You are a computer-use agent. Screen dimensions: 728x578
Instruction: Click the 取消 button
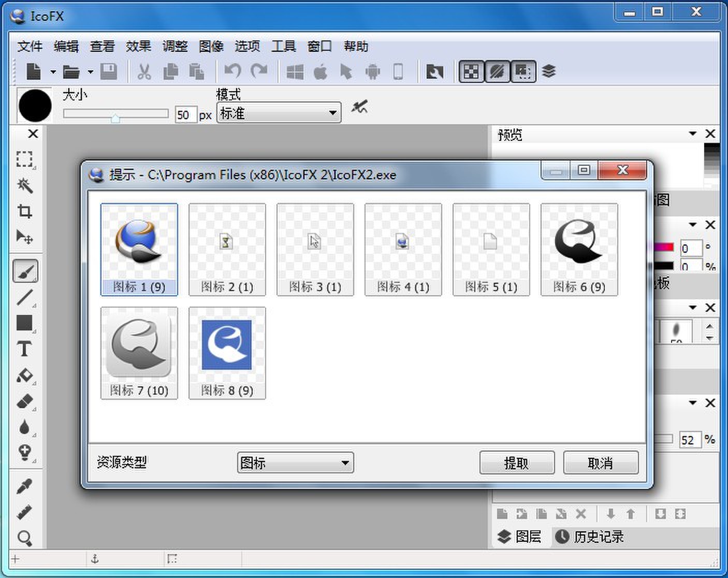pos(600,463)
